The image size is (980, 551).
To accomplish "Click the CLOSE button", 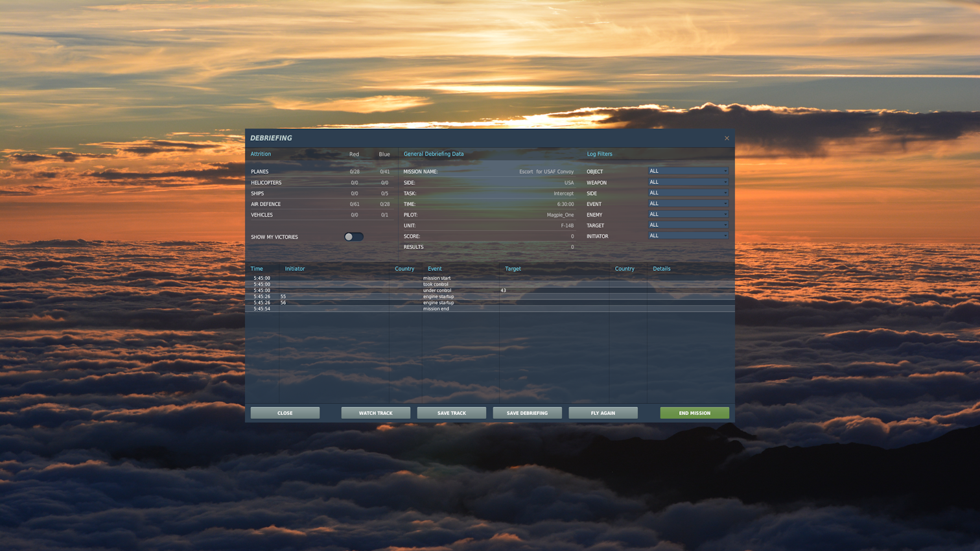I will [285, 413].
